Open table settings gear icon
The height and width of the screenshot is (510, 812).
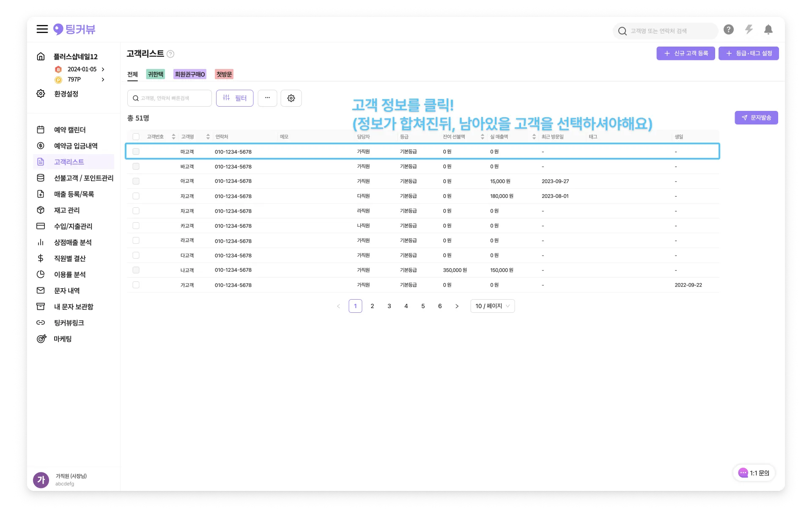pyautogui.click(x=291, y=98)
